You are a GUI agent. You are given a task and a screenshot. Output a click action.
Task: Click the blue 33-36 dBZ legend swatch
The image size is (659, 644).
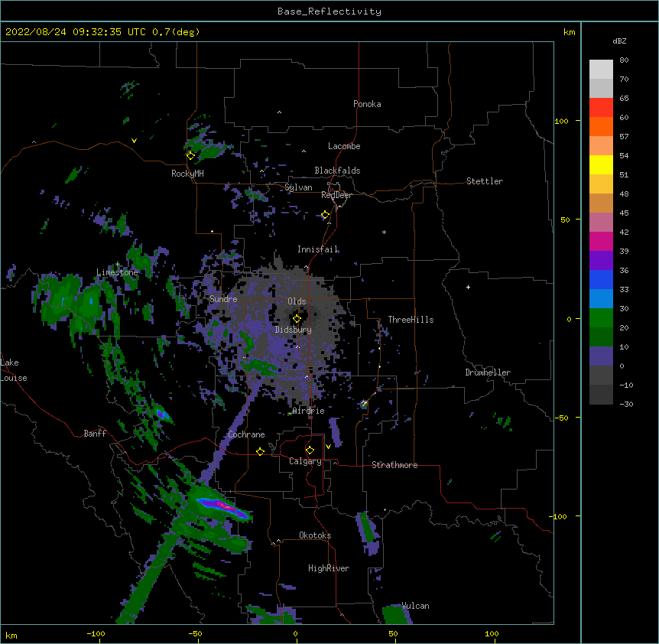(x=601, y=279)
